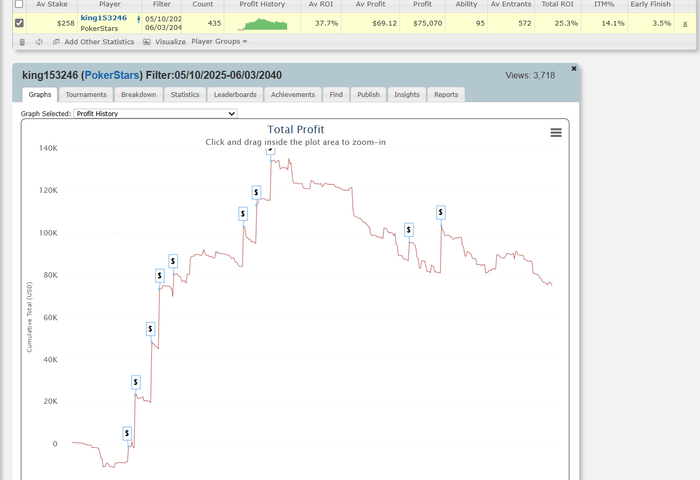
Task: Click the $ marker just above 80K line
Action: pos(173,261)
